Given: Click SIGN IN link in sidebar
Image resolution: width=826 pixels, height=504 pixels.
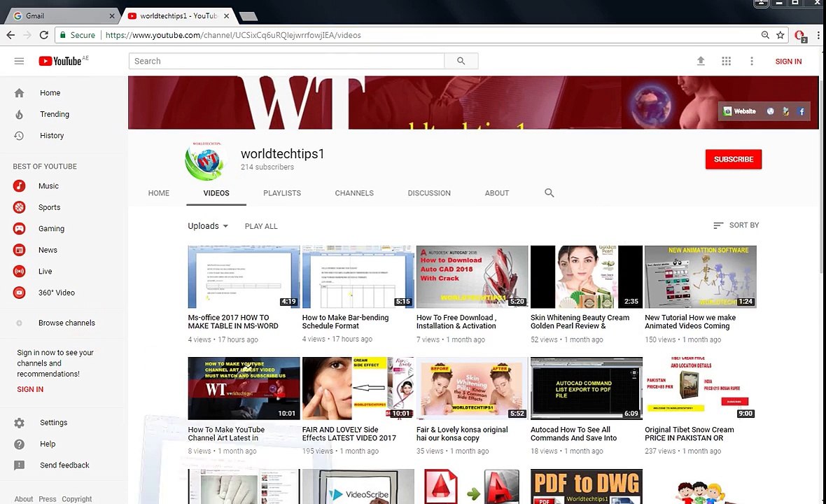Looking at the screenshot, I should (x=30, y=389).
